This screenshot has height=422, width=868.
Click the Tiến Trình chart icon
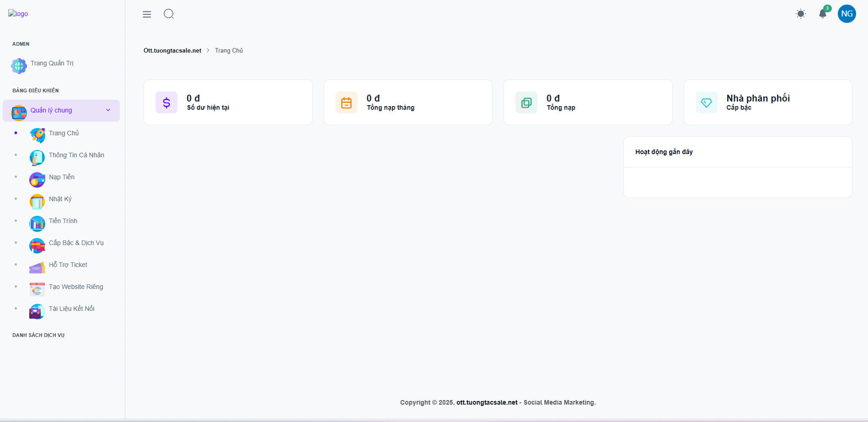click(x=37, y=224)
